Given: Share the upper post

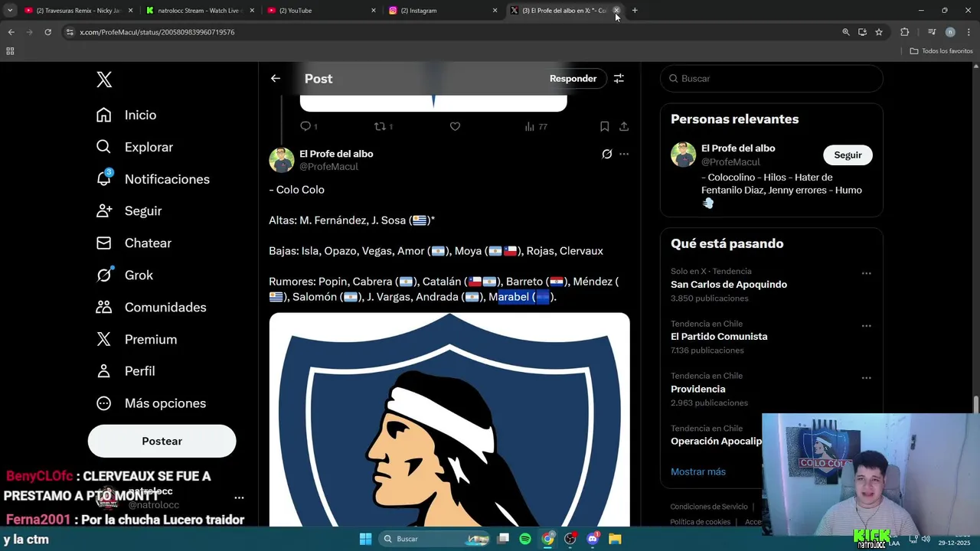Looking at the screenshot, I should tap(624, 126).
